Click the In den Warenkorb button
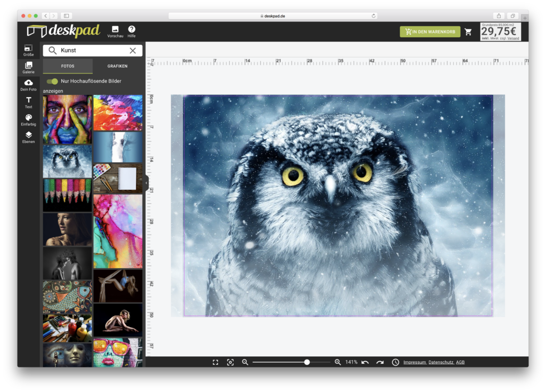Image resolution: width=546 pixels, height=392 pixels. point(430,32)
